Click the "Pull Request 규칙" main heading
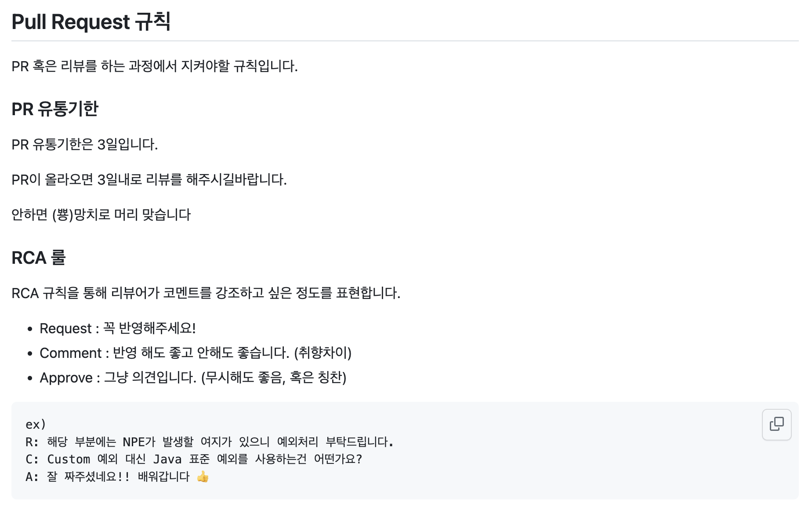This screenshot has width=812, height=510. click(x=91, y=22)
